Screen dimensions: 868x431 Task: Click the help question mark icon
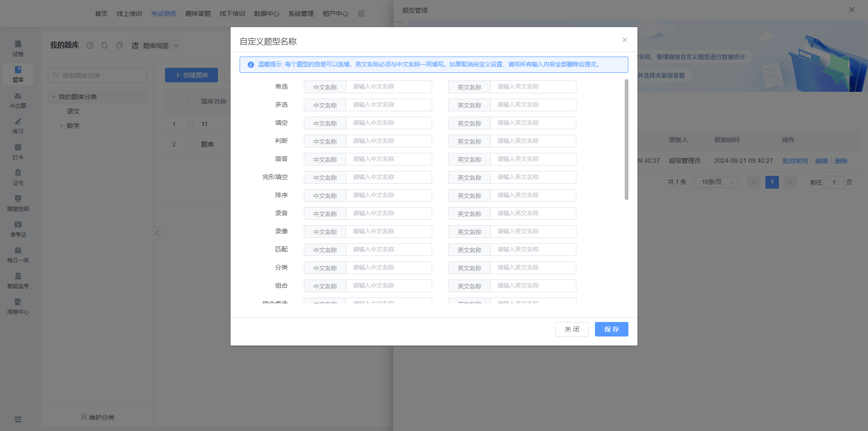pos(90,45)
